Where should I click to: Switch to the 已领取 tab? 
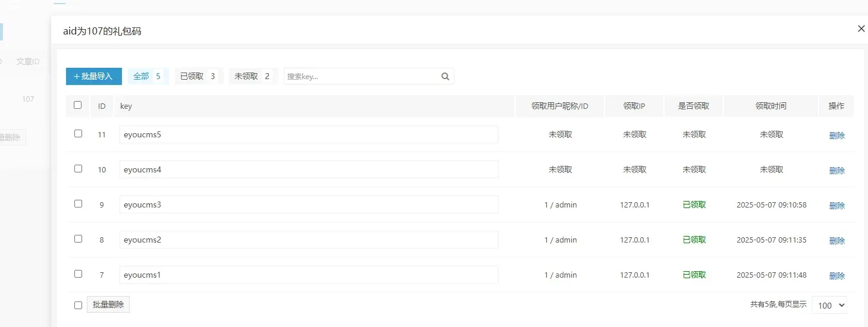tap(198, 76)
